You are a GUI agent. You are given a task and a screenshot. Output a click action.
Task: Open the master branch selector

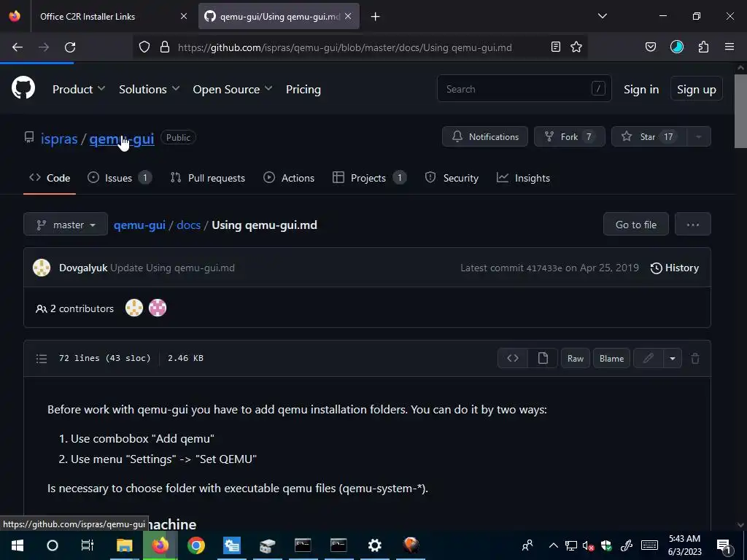click(66, 225)
